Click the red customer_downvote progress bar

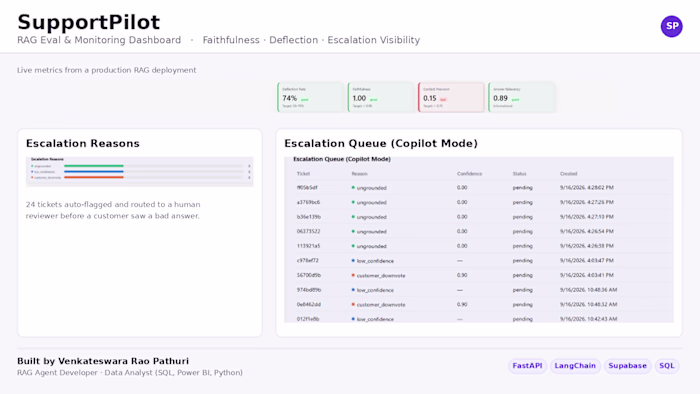click(x=94, y=177)
